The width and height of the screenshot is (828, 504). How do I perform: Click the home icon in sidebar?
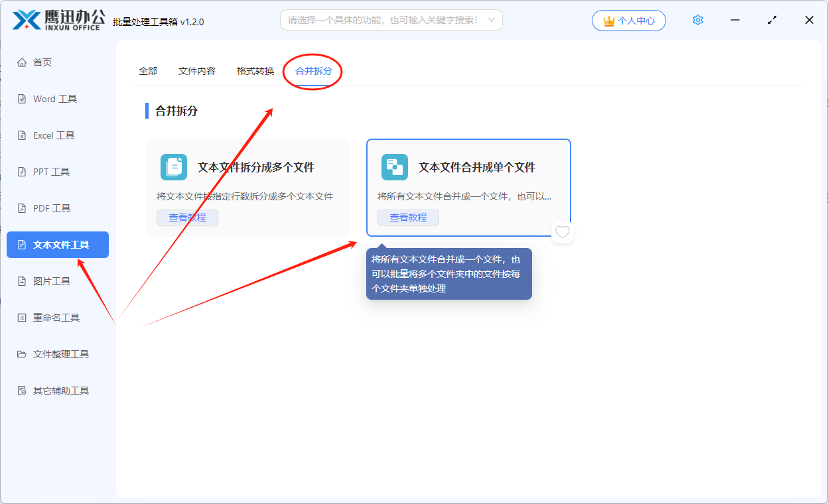click(22, 62)
